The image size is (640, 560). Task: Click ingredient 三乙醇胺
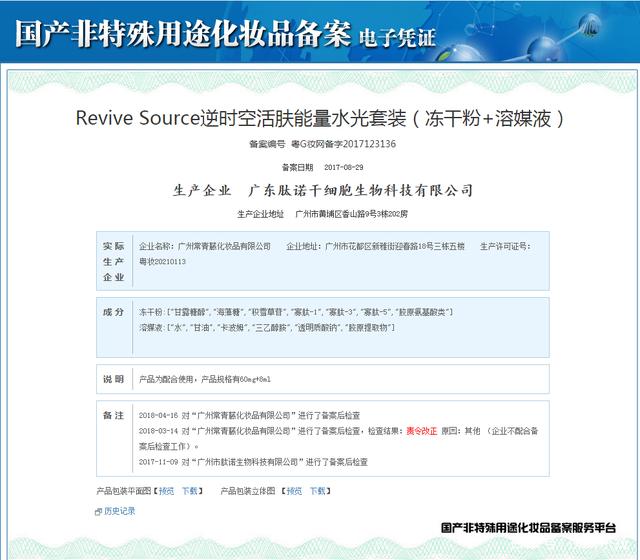271,328
